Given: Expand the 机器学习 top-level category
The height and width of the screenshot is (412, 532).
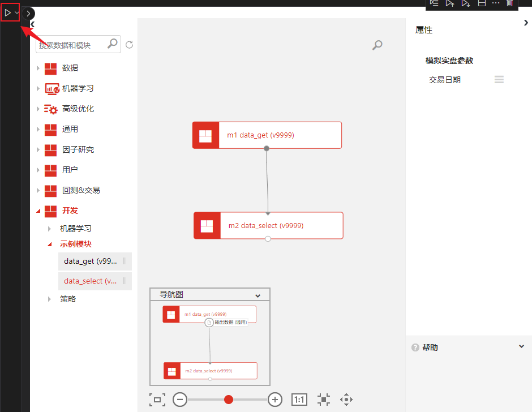Looking at the screenshot, I should click(x=38, y=88).
